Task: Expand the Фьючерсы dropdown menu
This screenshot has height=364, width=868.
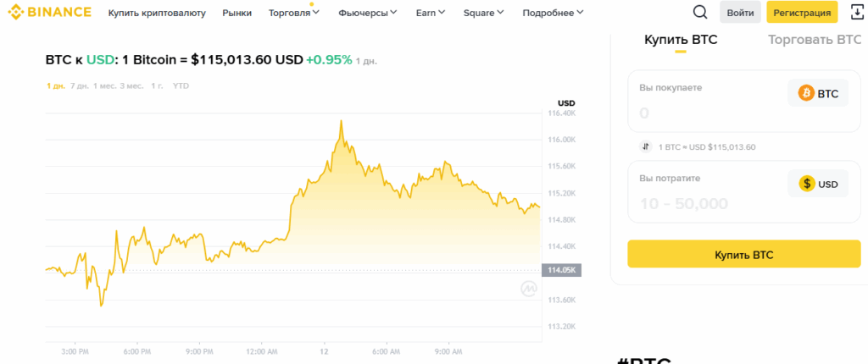Action: click(369, 14)
